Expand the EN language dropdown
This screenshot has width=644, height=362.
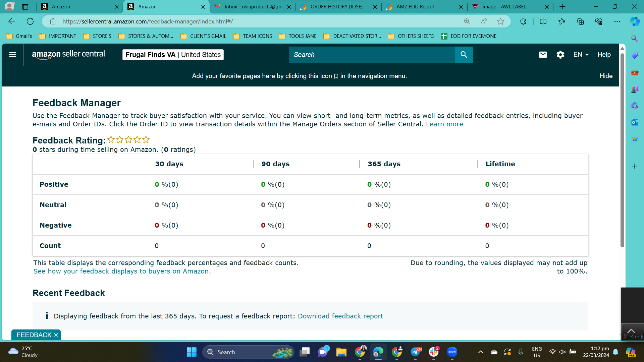click(581, 55)
